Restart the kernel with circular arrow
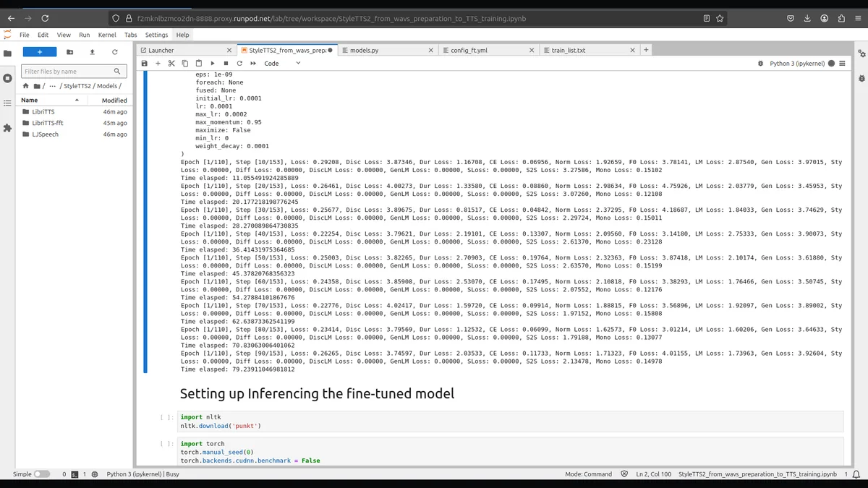The width and height of the screenshot is (868, 488). [239, 64]
